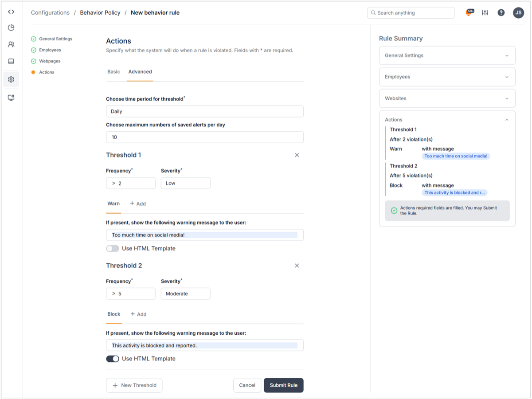The width and height of the screenshot is (532, 399).
Task: Edit message 'This activity is blocked and reported.' field
Action: (205, 345)
